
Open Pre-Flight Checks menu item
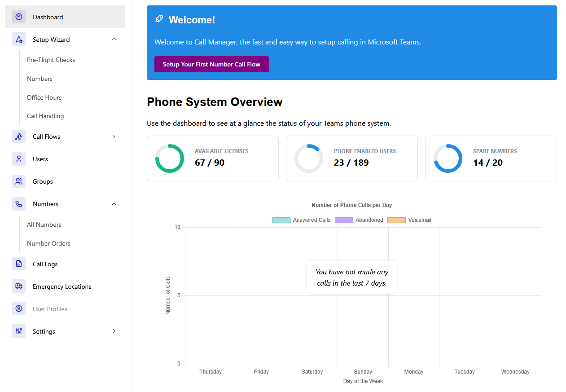pos(51,60)
